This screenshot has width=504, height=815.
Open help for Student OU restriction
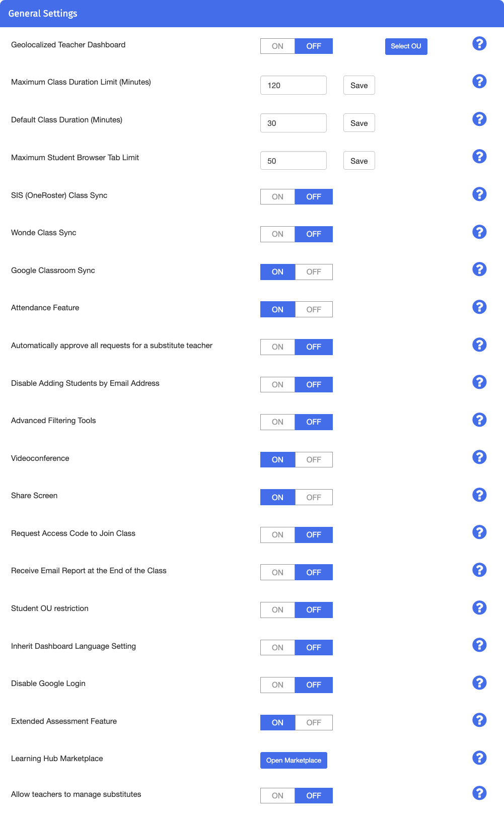[479, 607]
